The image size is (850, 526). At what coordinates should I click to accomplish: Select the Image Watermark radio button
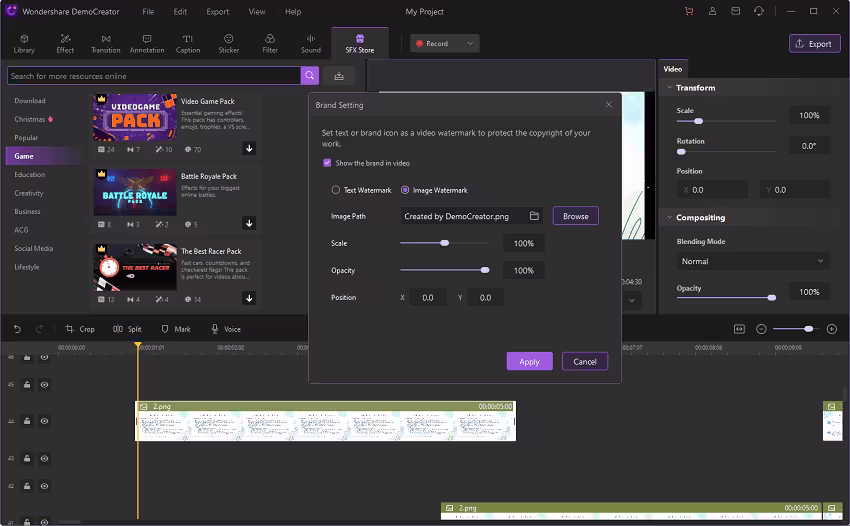click(x=405, y=190)
